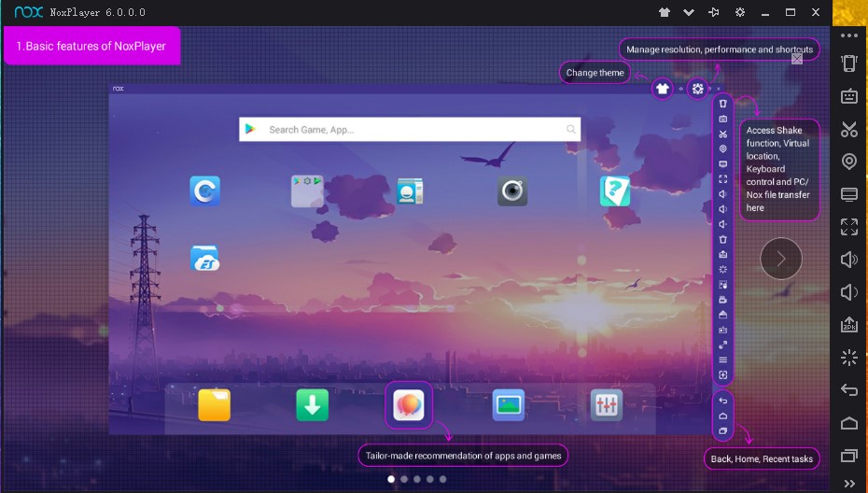
Task: Select the scissors screenshot tool
Action: [x=848, y=129]
